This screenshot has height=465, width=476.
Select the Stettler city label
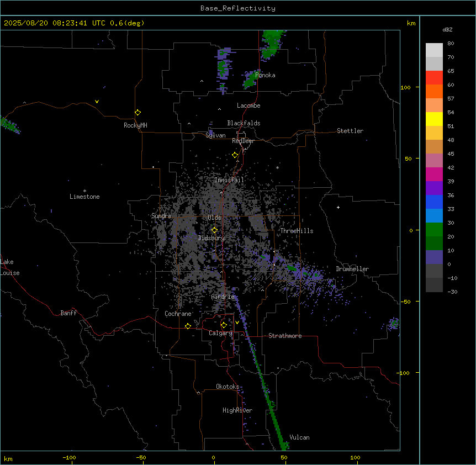350,131
